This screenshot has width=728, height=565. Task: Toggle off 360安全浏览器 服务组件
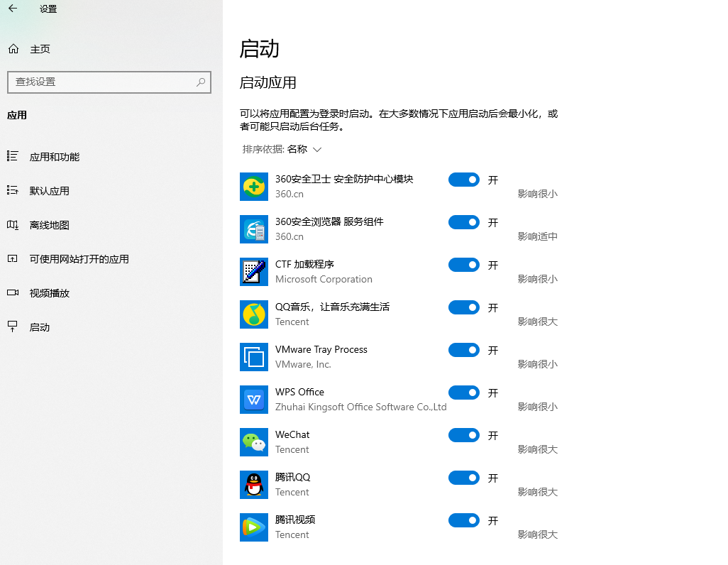463,222
